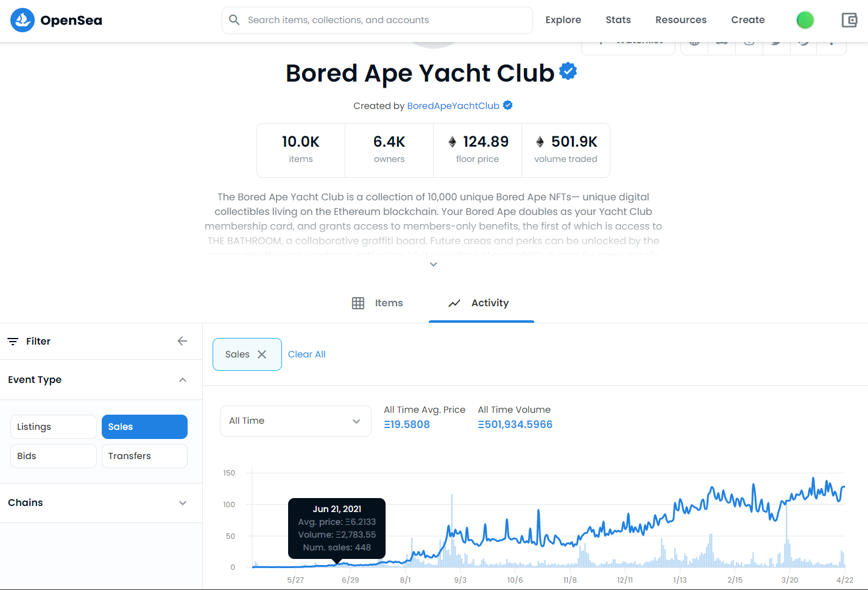Open BoredApeYachtClub creator profile link

pyautogui.click(x=453, y=106)
